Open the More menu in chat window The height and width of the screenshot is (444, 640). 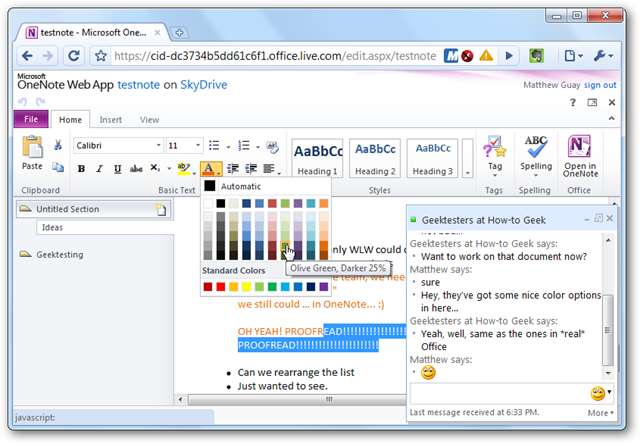(x=600, y=413)
